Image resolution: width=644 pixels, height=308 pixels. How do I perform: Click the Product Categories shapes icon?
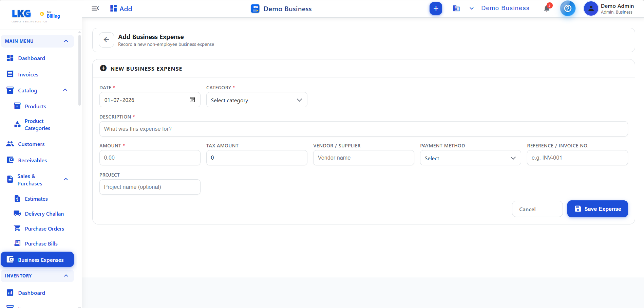click(x=17, y=124)
